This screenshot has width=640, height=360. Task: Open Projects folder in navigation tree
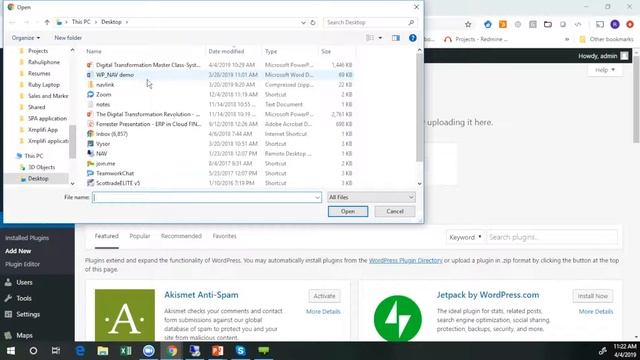coord(38,51)
